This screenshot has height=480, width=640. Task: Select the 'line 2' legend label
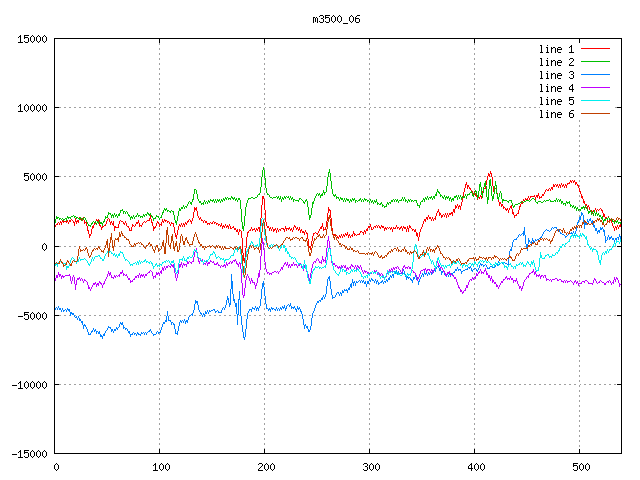pos(556,62)
